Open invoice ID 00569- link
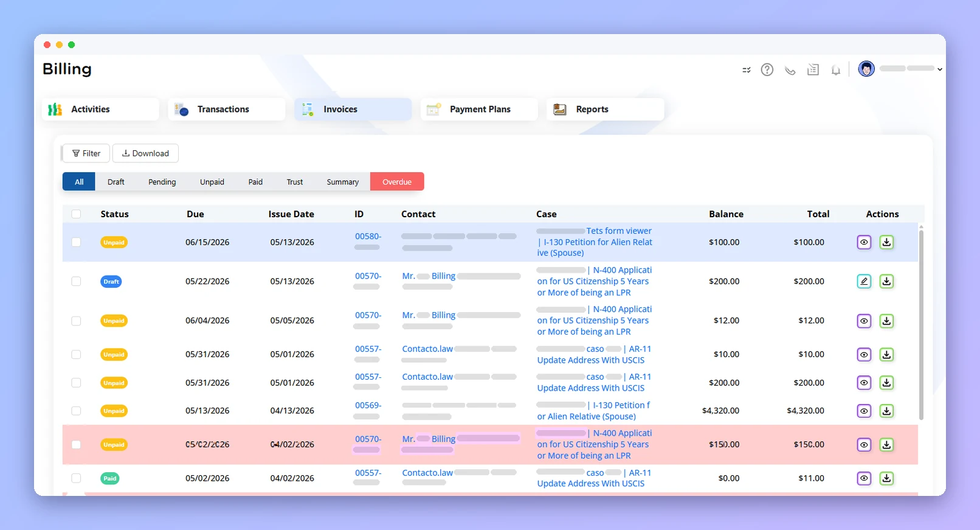 pos(368,405)
